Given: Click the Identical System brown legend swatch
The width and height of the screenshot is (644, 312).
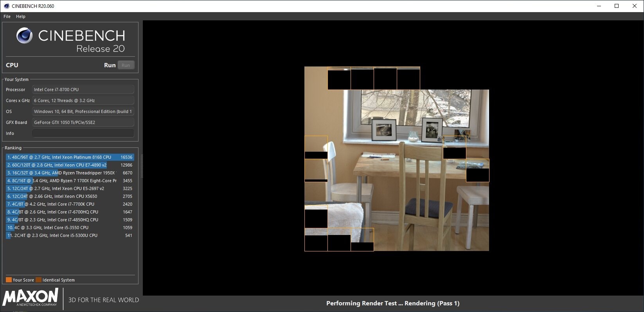Looking at the screenshot, I should coord(38,280).
